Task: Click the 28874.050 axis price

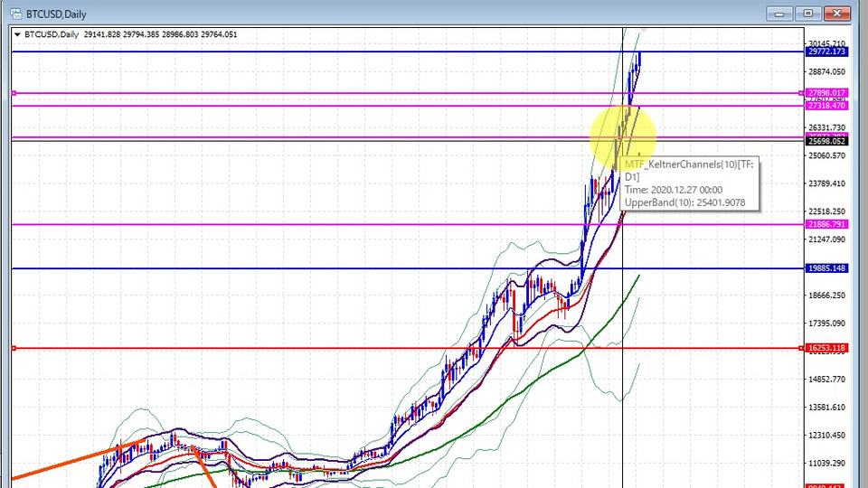Action: click(x=827, y=71)
